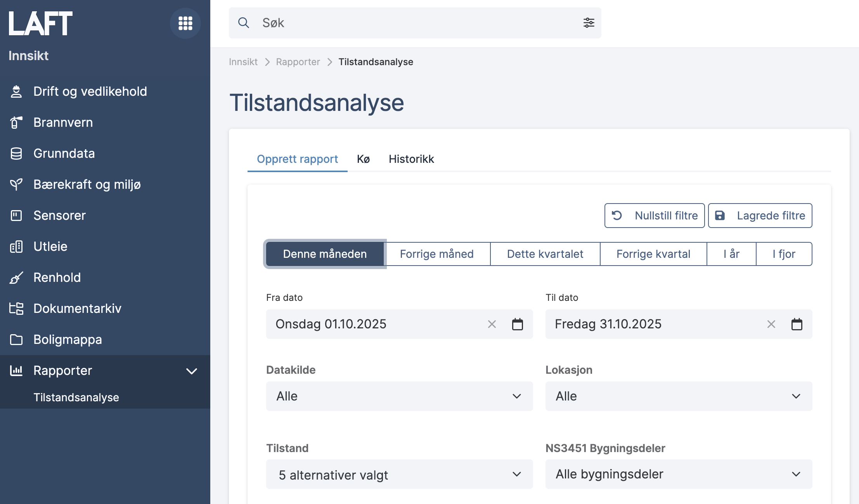Choose the I fjor period option
The width and height of the screenshot is (859, 504).
784,254
